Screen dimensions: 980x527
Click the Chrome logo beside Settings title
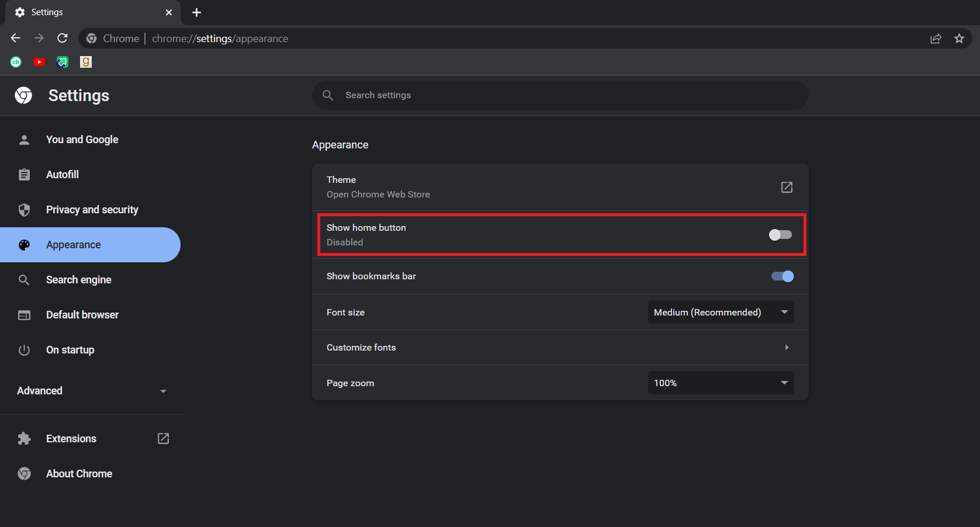(x=23, y=95)
